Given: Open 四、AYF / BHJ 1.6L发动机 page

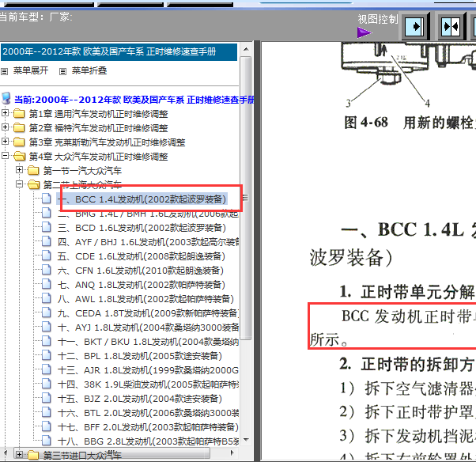Looking at the screenshot, I should point(148,242).
